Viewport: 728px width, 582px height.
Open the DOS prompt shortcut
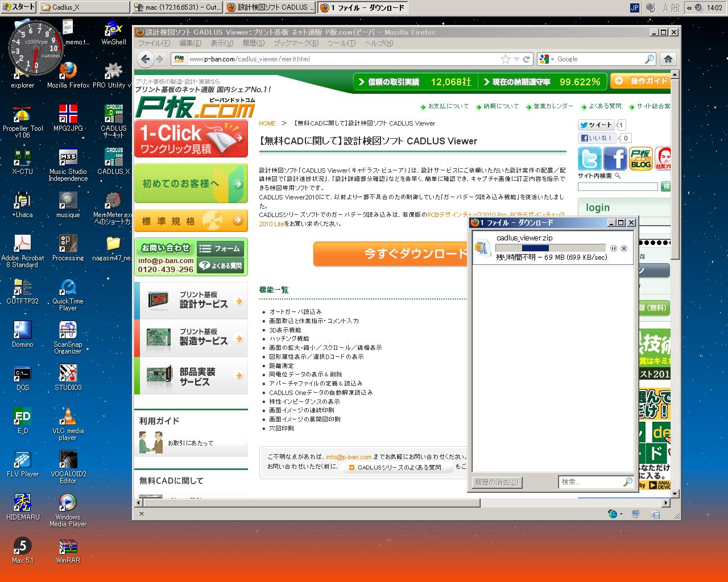click(23, 377)
